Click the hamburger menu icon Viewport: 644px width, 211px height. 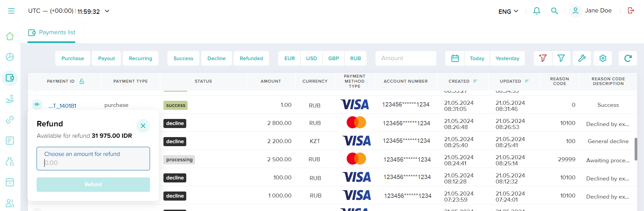click(x=11, y=11)
